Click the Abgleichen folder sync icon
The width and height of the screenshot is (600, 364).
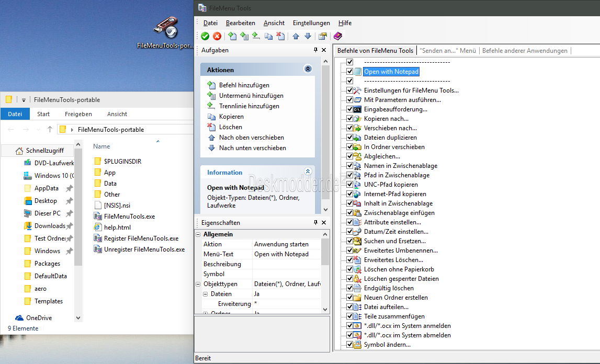coord(357,156)
